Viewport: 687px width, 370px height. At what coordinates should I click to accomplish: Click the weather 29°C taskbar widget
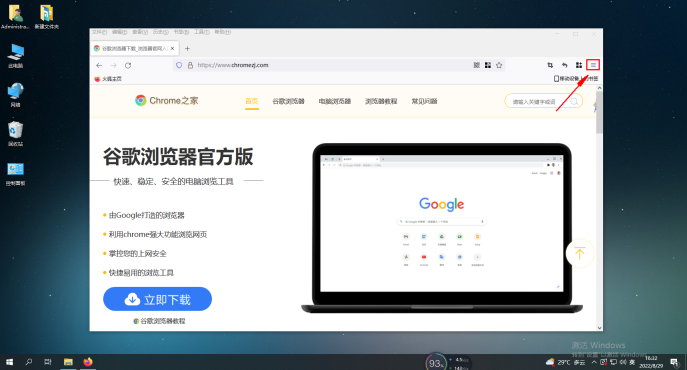pos(565,362)
